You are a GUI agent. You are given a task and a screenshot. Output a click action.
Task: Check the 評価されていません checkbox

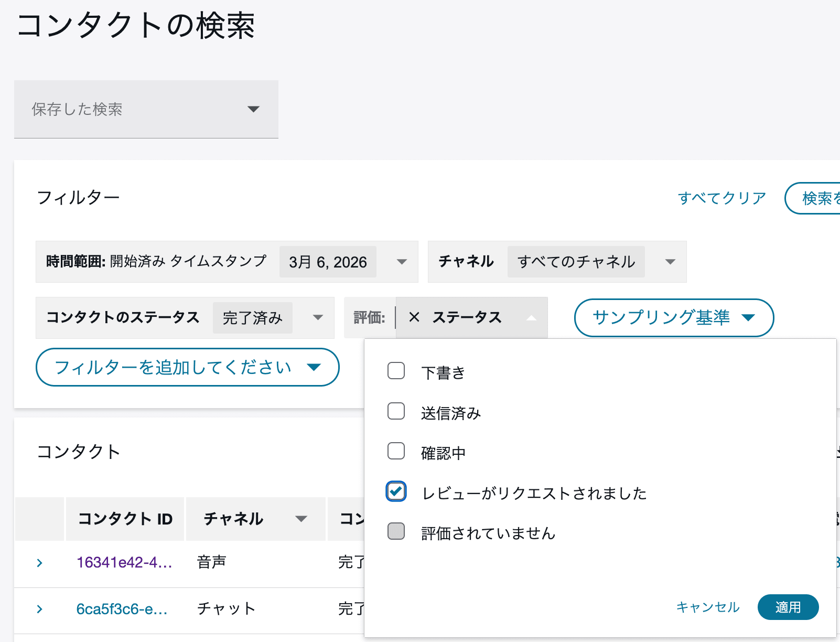tap(396, 531)
